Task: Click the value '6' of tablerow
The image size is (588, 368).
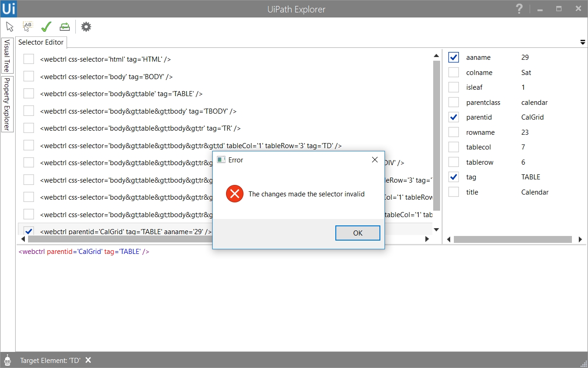Action: coord(523,162)
